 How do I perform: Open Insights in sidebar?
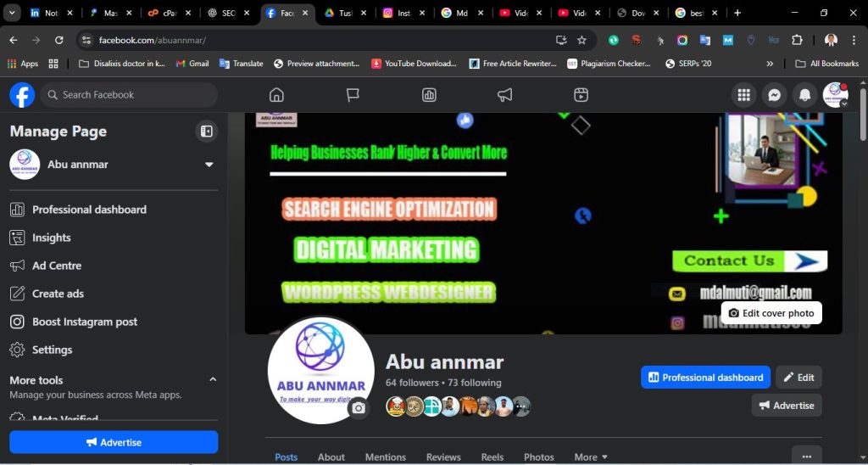click(114, 238)
